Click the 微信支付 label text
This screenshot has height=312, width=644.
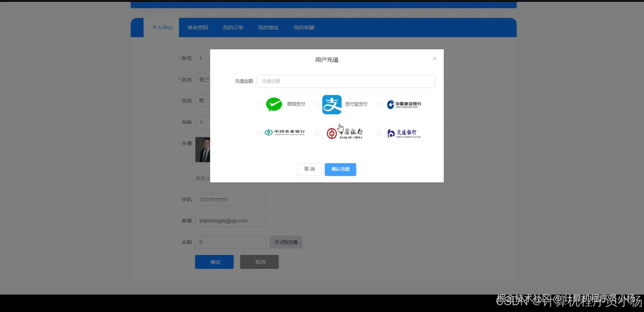[296, 104]
